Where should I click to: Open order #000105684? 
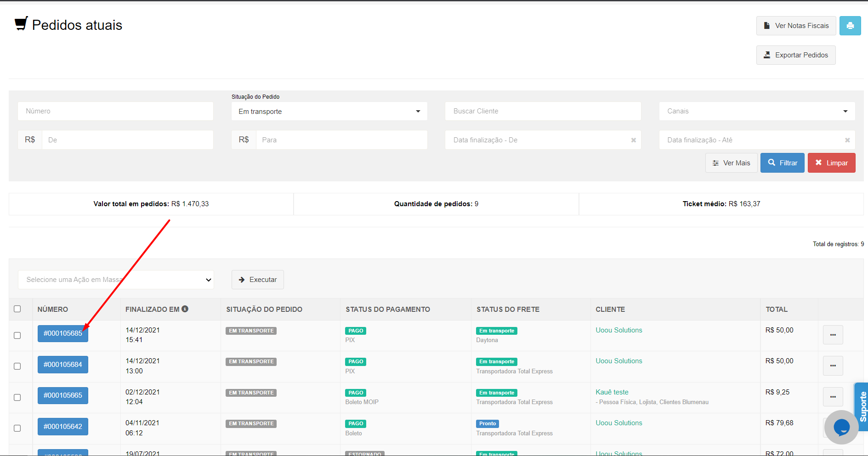63,365
